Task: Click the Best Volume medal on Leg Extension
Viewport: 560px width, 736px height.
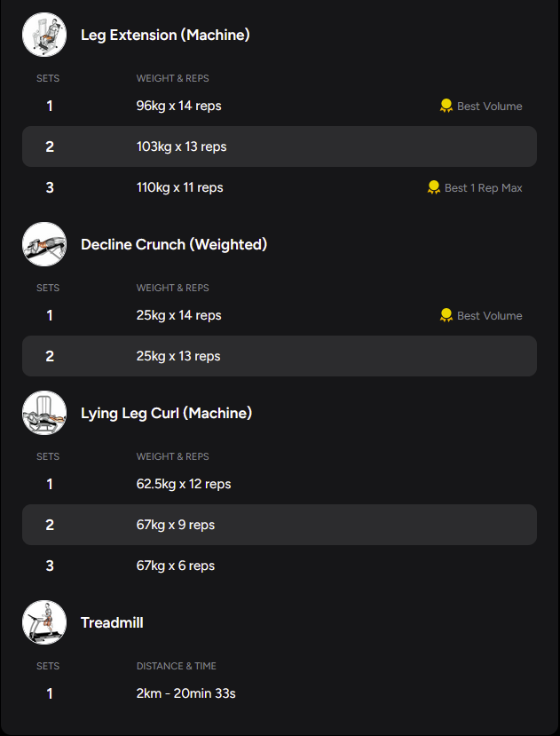Action: (x=446, y=106)
